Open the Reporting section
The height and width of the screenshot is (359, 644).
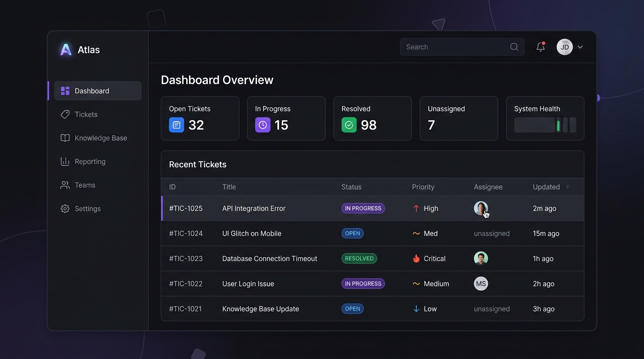point(98,161)
